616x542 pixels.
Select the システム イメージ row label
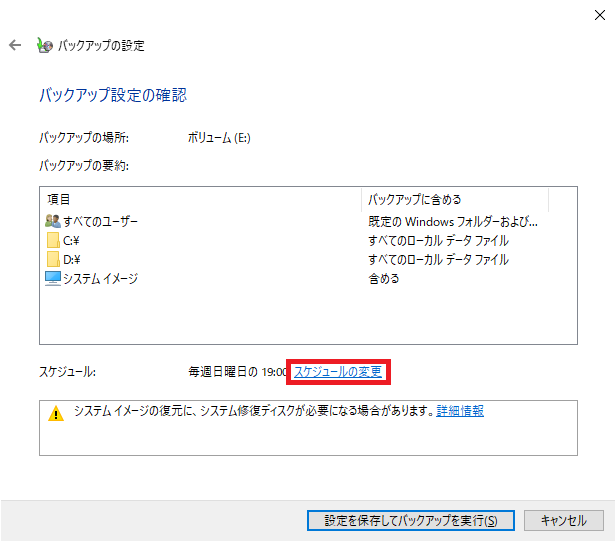[x=100, y=278]
